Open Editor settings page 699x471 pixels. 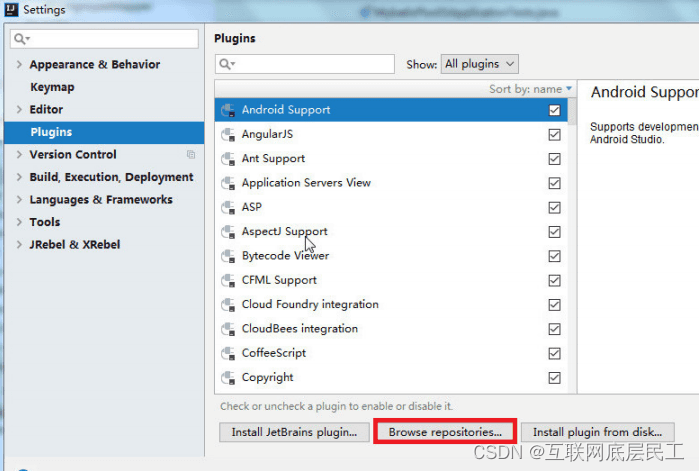tap(46, 110)
